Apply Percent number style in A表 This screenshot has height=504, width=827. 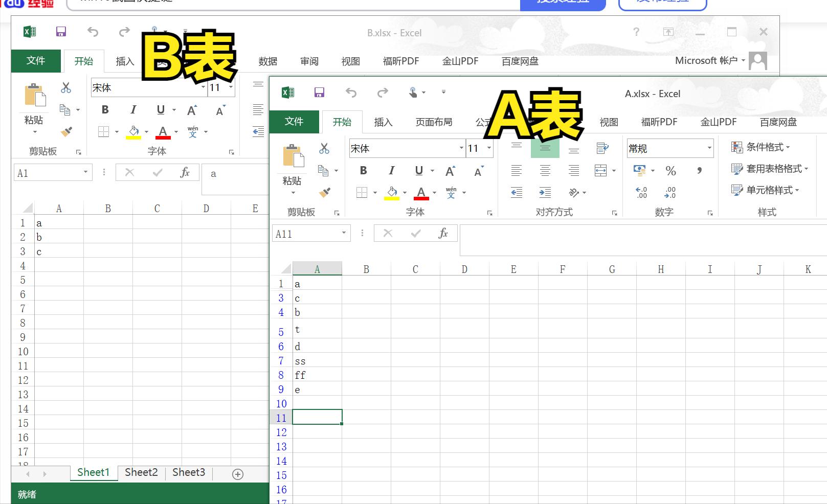670,170
